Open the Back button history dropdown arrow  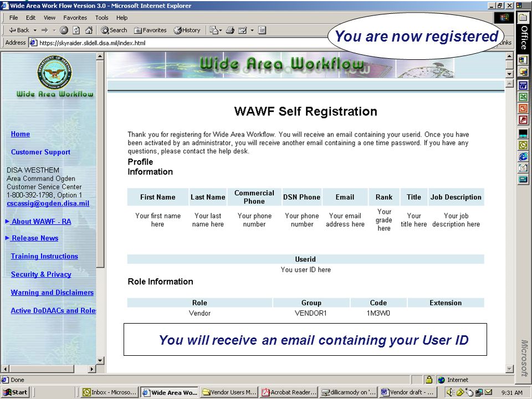click(x=34, y=30)
